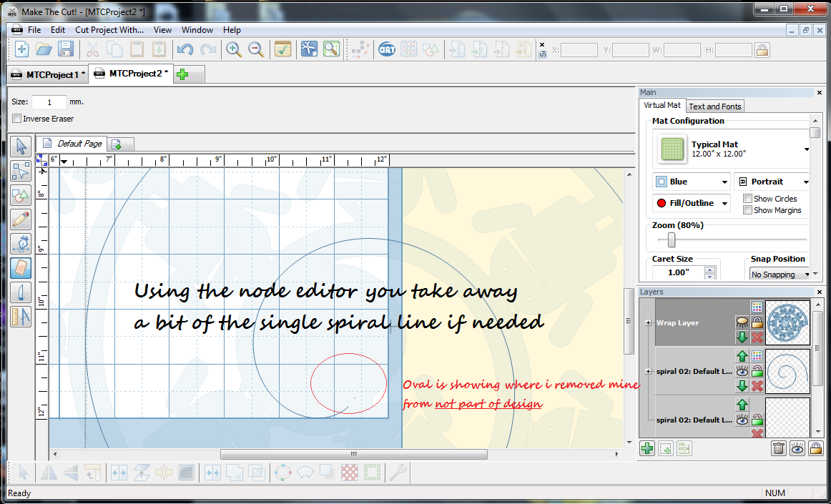The width and height of the screenshot is (831, 504).
Task: Select the Bezier pen tool
Action: click(21, 244)
